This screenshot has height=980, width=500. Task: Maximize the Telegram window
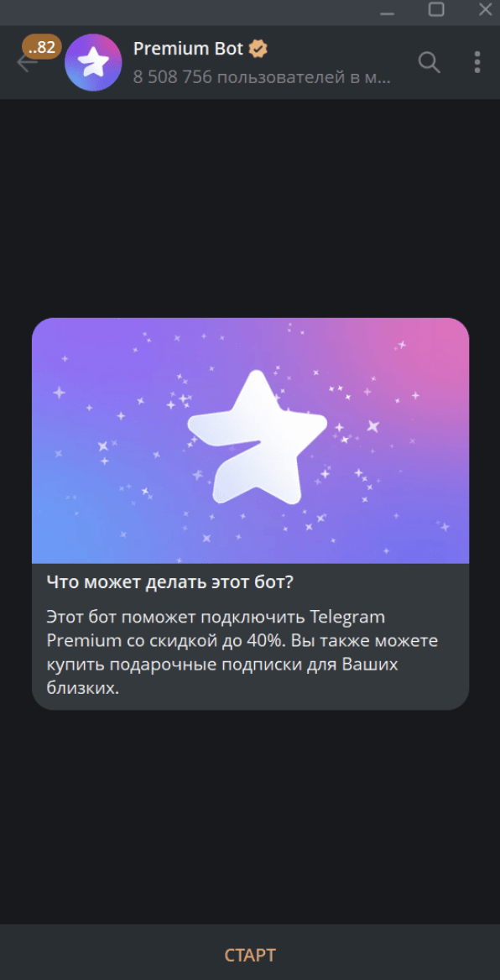pos(436,9)
